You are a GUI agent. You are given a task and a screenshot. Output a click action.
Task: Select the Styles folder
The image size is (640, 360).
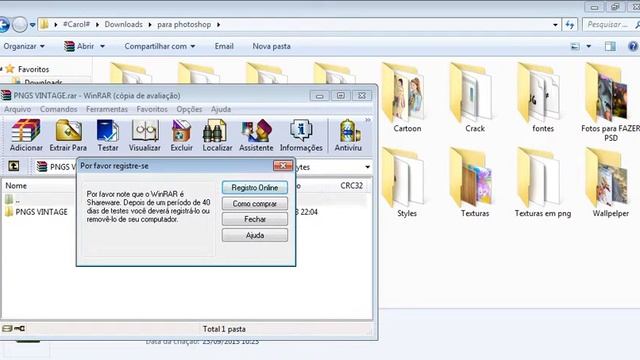point(407,183)
